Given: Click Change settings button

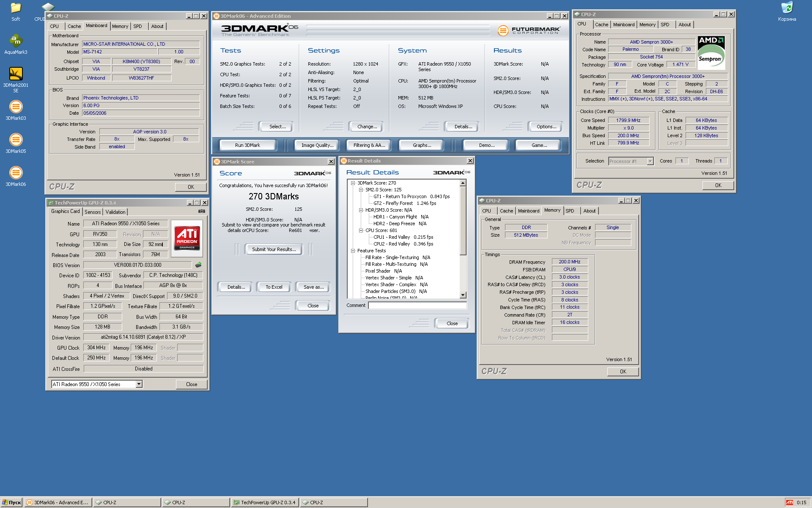Looking at the screenshot, I should coord(367,127).
